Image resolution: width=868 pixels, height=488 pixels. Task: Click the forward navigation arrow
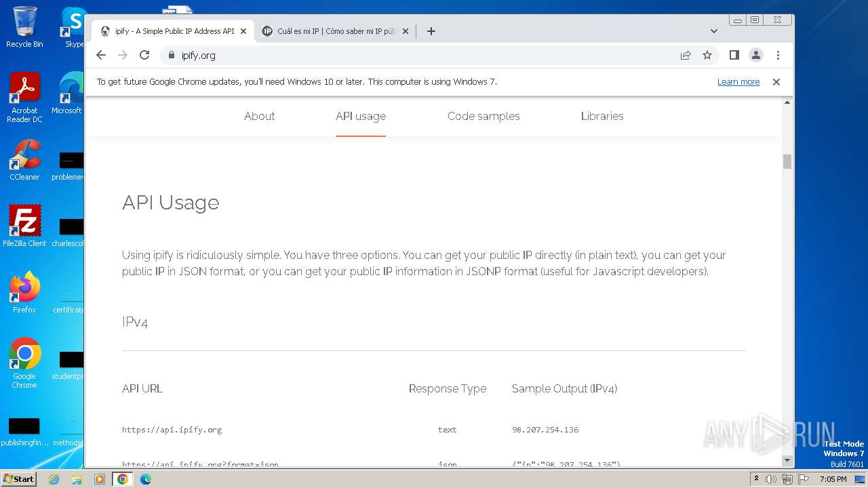pos(123,55)
